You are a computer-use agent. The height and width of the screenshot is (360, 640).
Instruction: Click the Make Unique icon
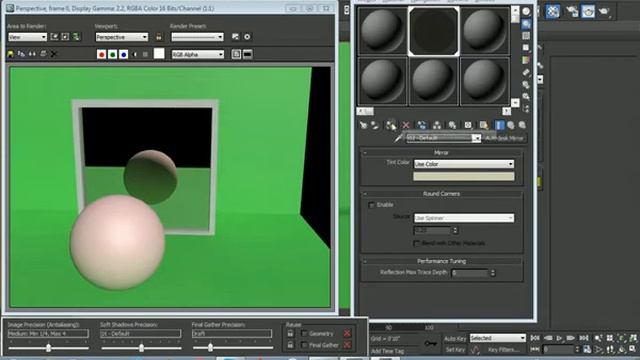coord(437,125)
